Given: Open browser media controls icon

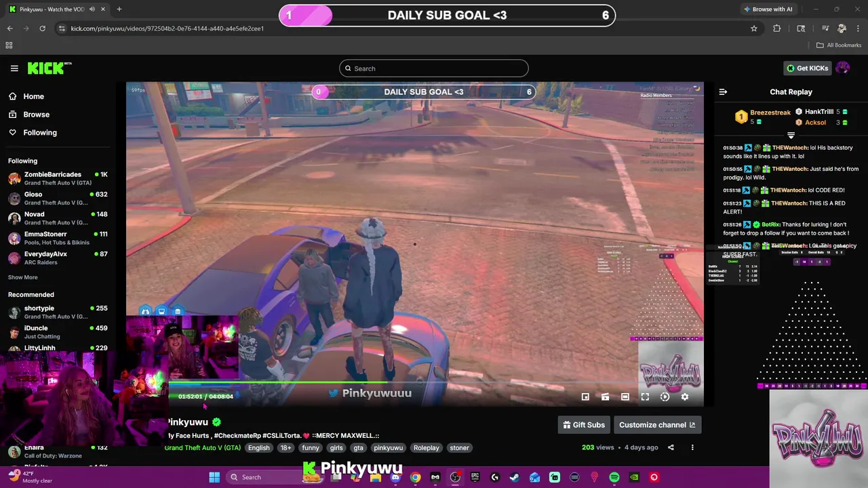Looking at the screenshot, I should point(825,28).
